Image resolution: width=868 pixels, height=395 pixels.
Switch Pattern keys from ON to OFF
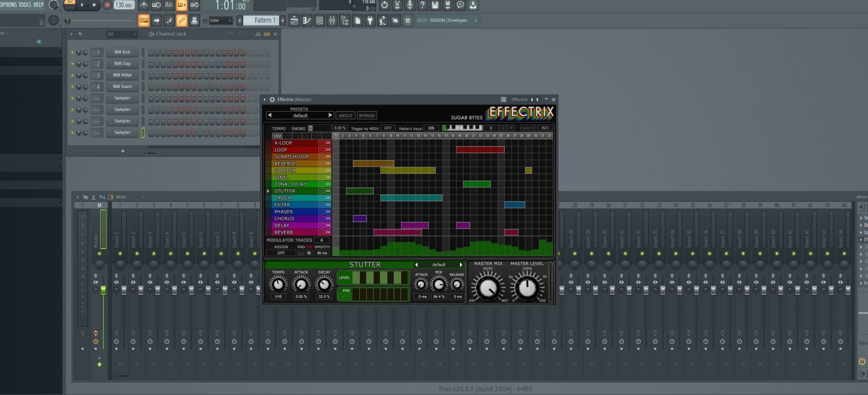pyautogui.click(x=432, y=128)
